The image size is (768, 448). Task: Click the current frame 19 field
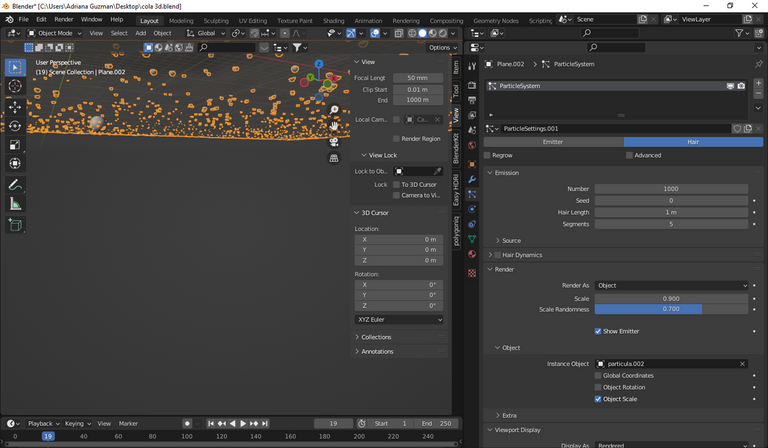pos(334,424)
